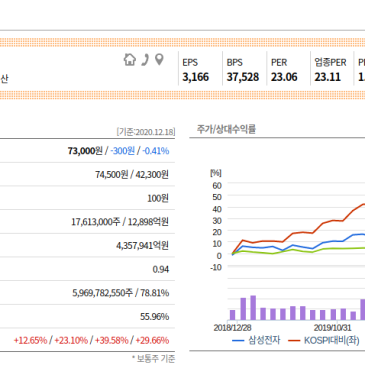Screen dimensions: 365x365
Task: Click the foreign ownership 55.96% value
Action: pyautogui.click(x=154, y=316)
